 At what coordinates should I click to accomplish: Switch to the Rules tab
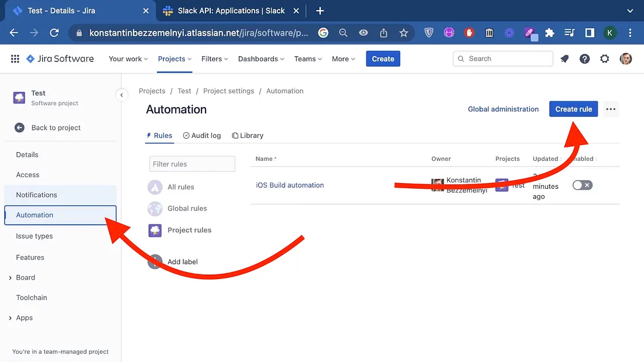pyautogui.click(x=159, y=136)
